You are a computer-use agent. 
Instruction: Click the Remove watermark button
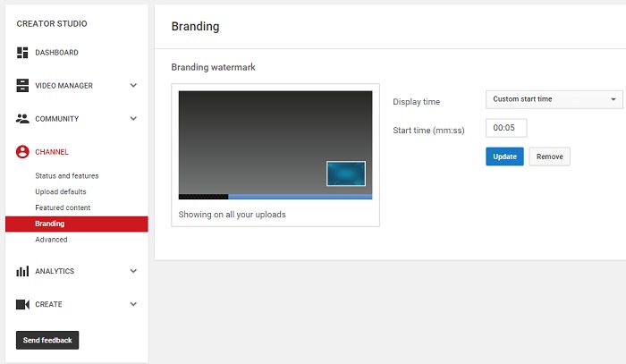pos(550,157)
